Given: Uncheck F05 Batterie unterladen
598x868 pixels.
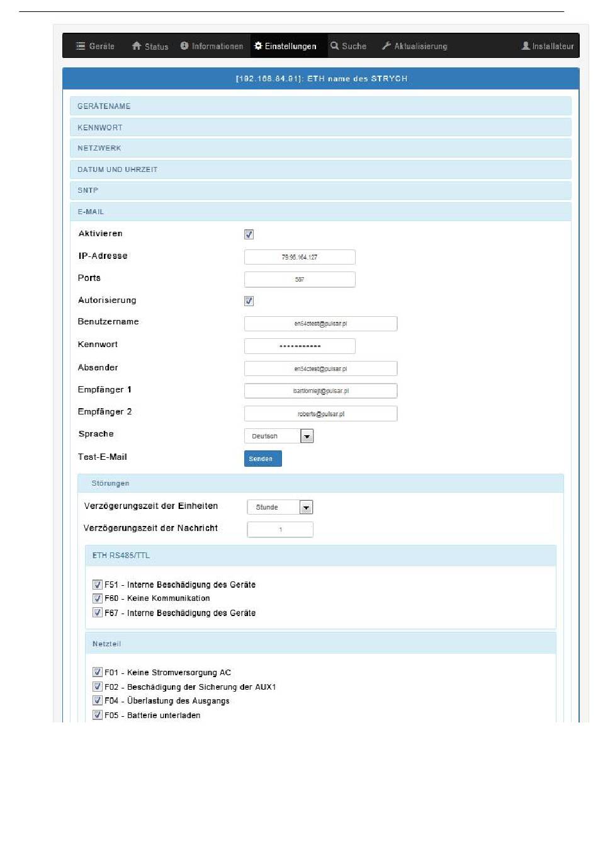Looking at the screenshot, I should [x=98, y=715].
